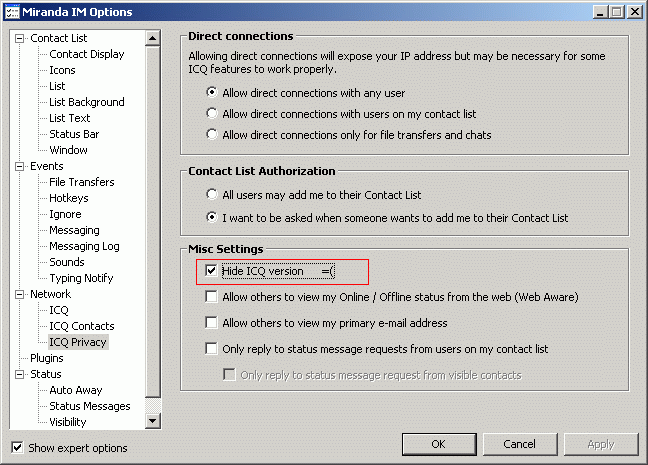Choose 'I want to be asked' authorization option
The height and width of the screenshot is (465, 648).
212,217
